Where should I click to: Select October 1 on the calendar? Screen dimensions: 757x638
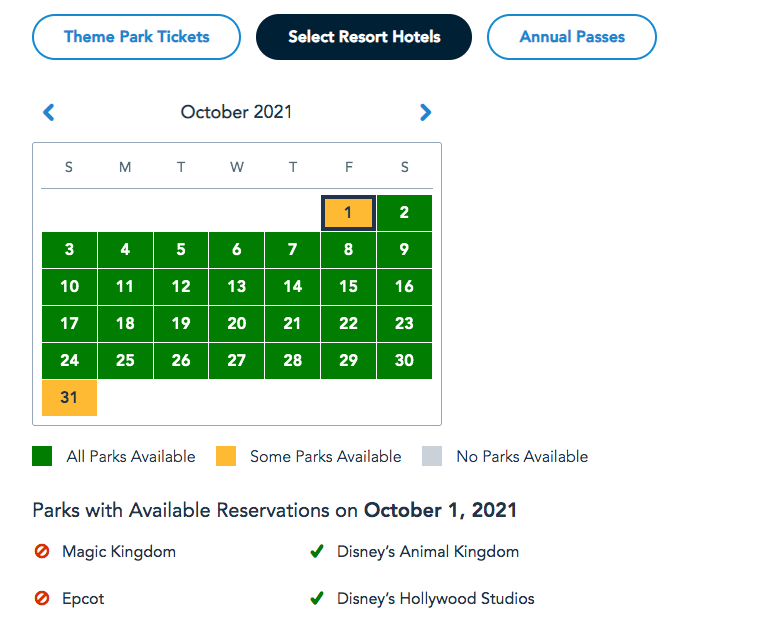348,212
